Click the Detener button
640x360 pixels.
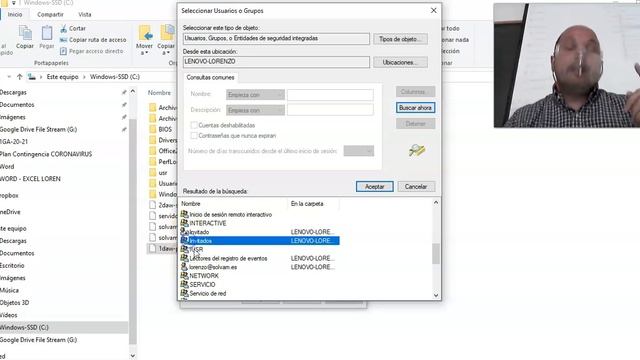tap(415, 124)
